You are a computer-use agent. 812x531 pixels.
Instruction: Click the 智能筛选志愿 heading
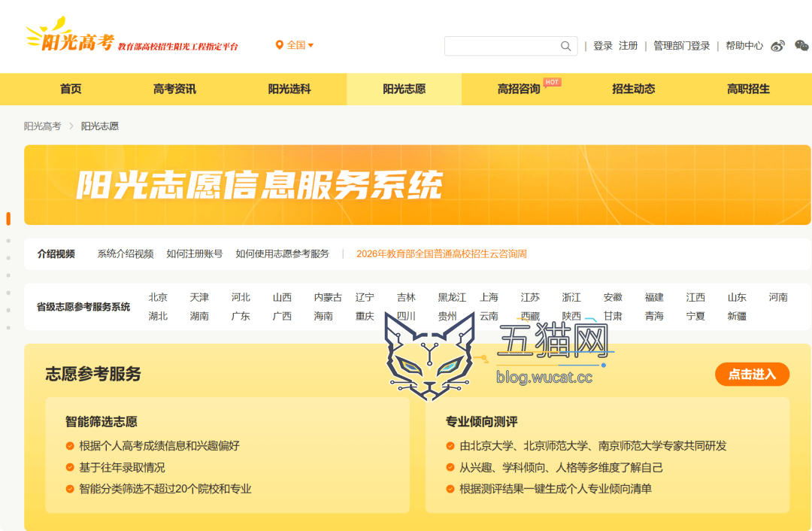(x=101, y=422)
